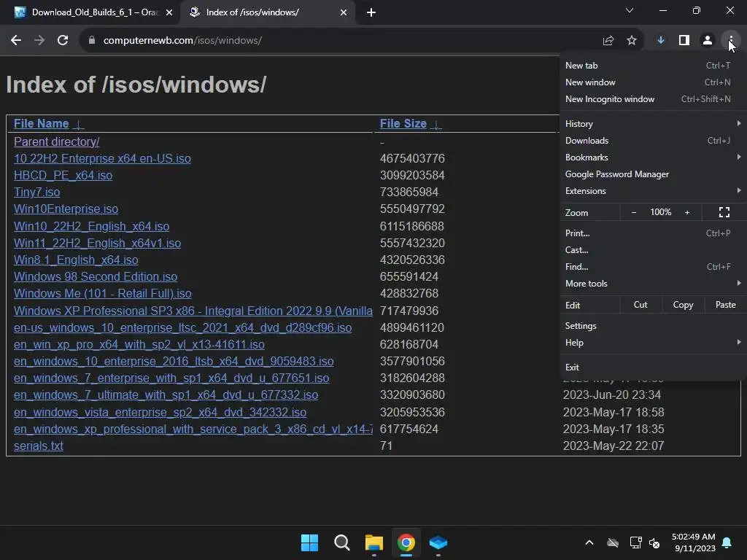Sort by File Size column header
Screen dimensions: 747x560
tap(403, 124)
